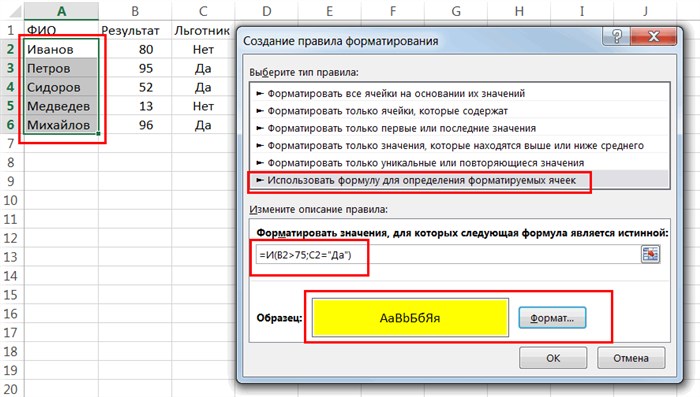The height and width of the screenshot is (397, 700).
Task: Click the range selector icon in formula field
Action: point(650,255)
